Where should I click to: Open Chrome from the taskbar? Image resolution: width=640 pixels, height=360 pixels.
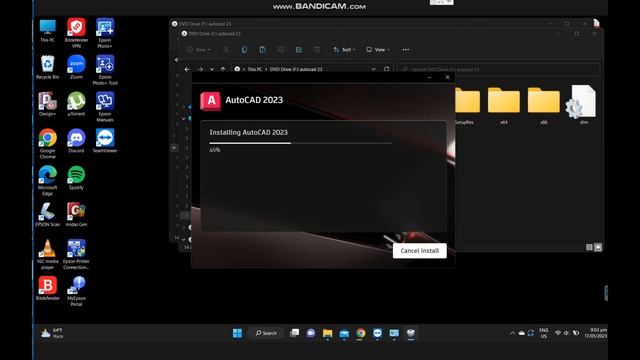coord(361,333)
